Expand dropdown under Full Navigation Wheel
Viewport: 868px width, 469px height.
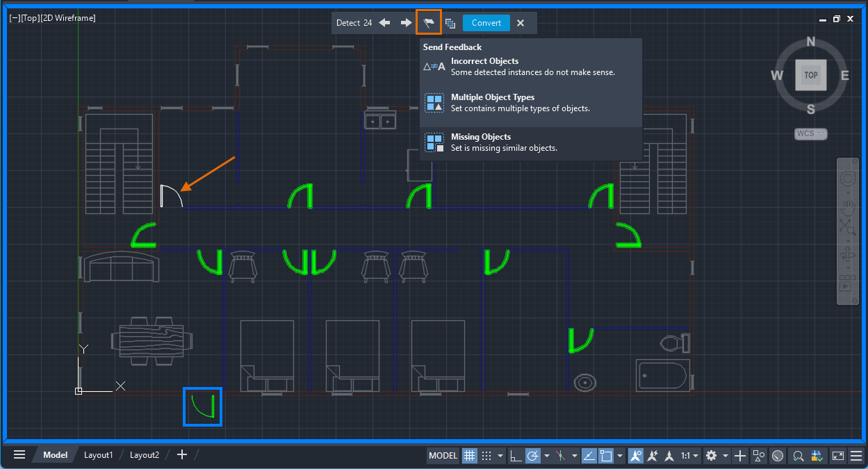click(x=847, y=192)
